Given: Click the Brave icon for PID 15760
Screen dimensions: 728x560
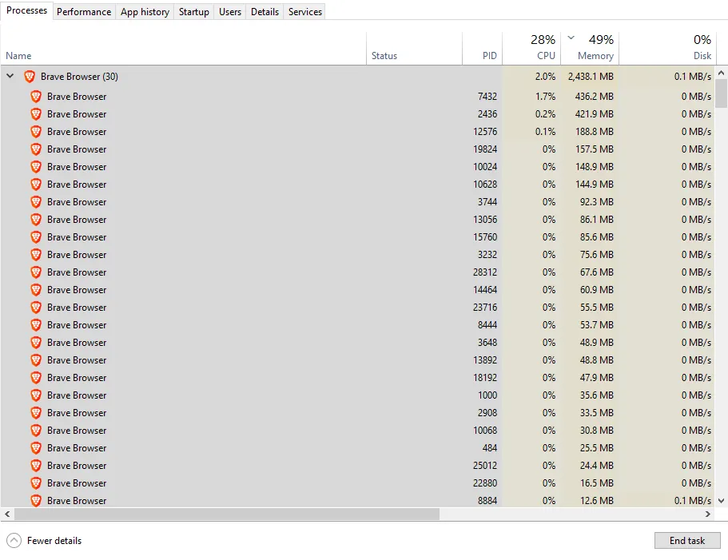Looking at the screenshot, I should click(36, 237).
